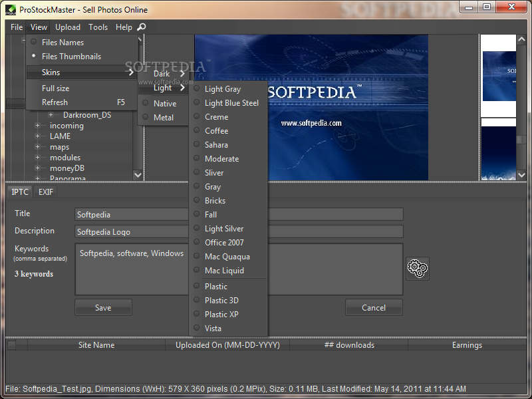Choose the Sliver skin
Screen dimensions: 532x399
click(x=228, y=172)
